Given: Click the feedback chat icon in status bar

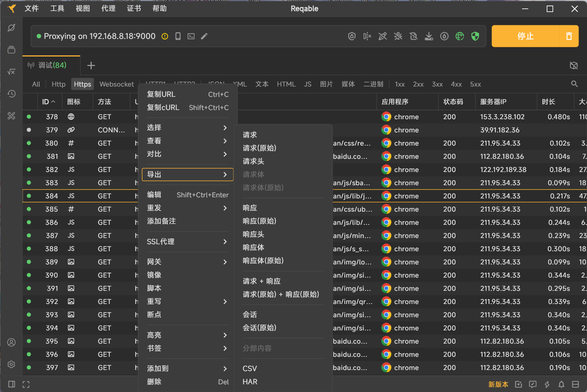Looking at the screenshot, I should click(x=533, y=384).
